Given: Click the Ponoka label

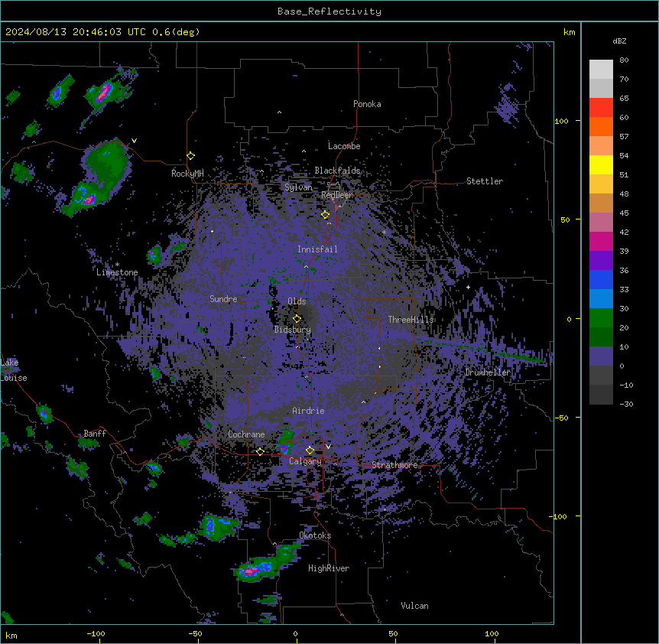Looking at the screenshot, I should click(367, 104).
